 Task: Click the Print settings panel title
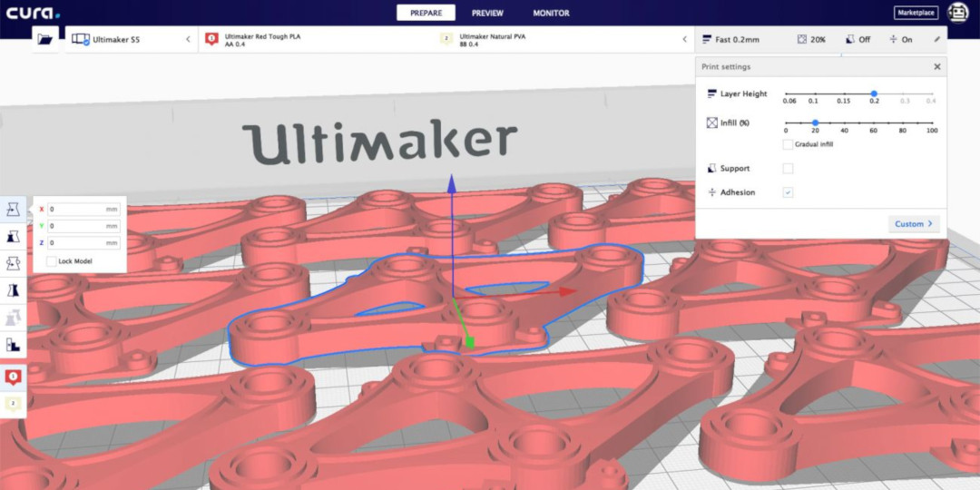click(x=726, y=67)
